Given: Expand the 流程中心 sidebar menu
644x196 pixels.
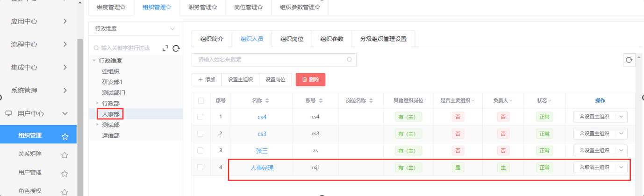Looking at the screenshot, I should [65, 44].
